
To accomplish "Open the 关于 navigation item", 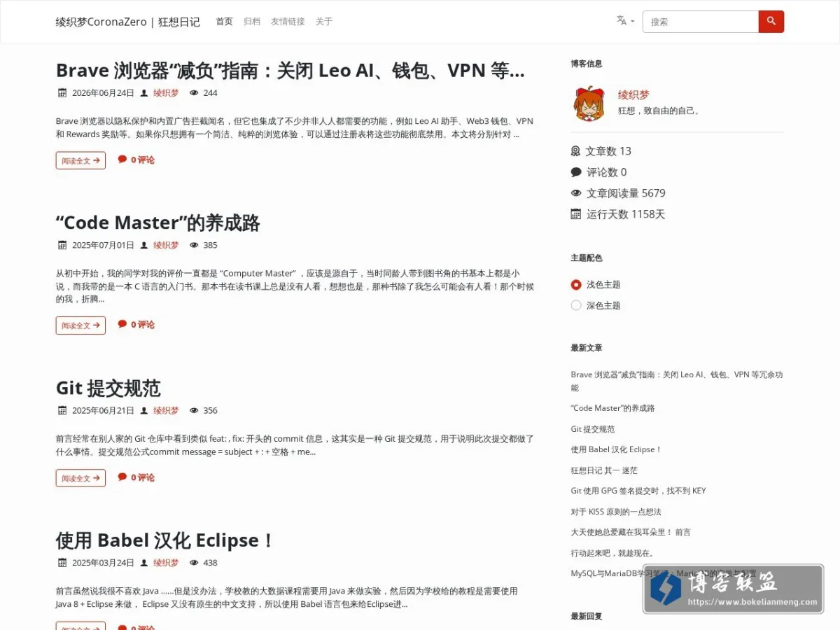I will (324, 22).
